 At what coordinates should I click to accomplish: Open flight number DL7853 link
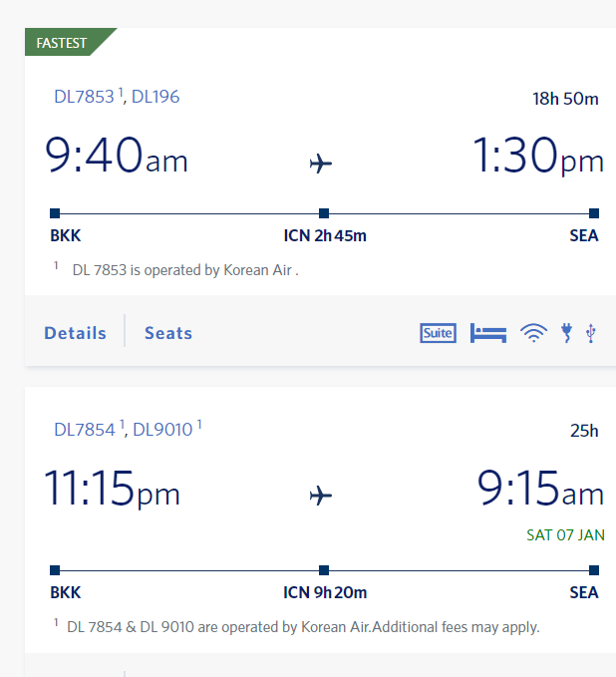click(x=84, y=97)
